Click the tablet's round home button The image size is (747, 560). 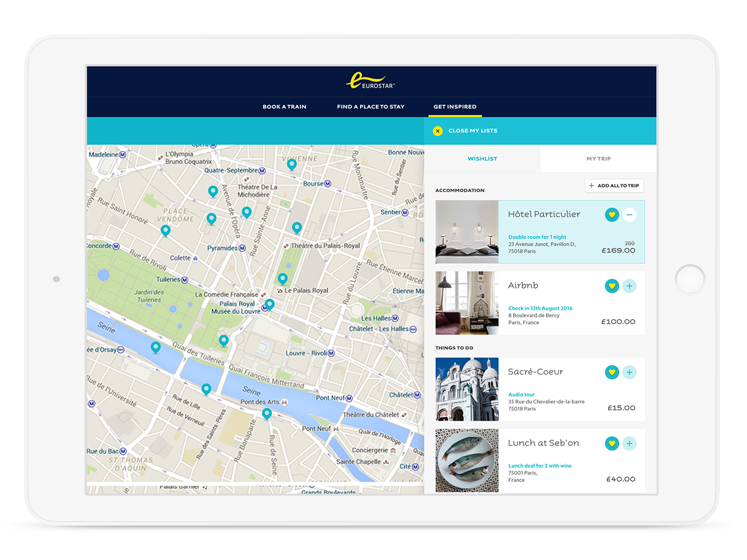[690, 279]
